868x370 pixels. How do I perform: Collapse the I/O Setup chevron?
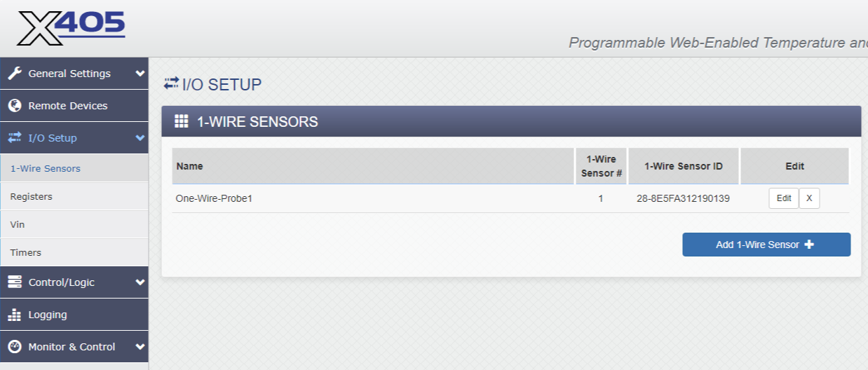(140, 138)
